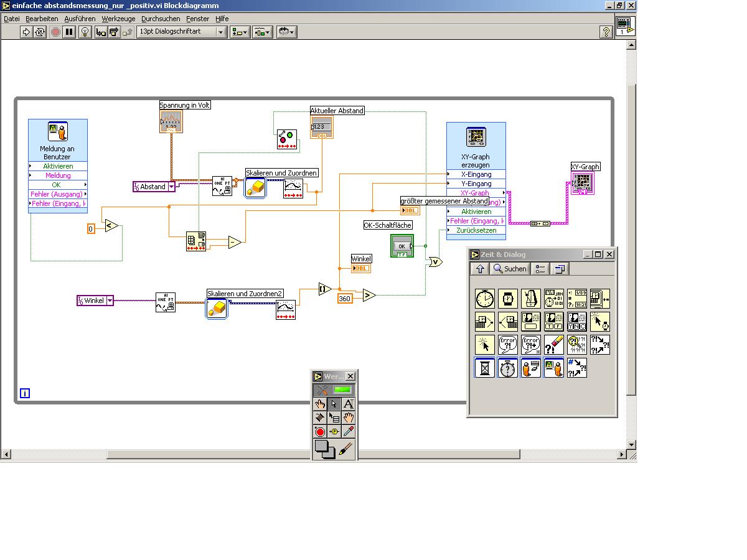Select the hourglass time delay Express VI
Image resolution: width=747 pixels, height=560 pixels.
(485, 368)
